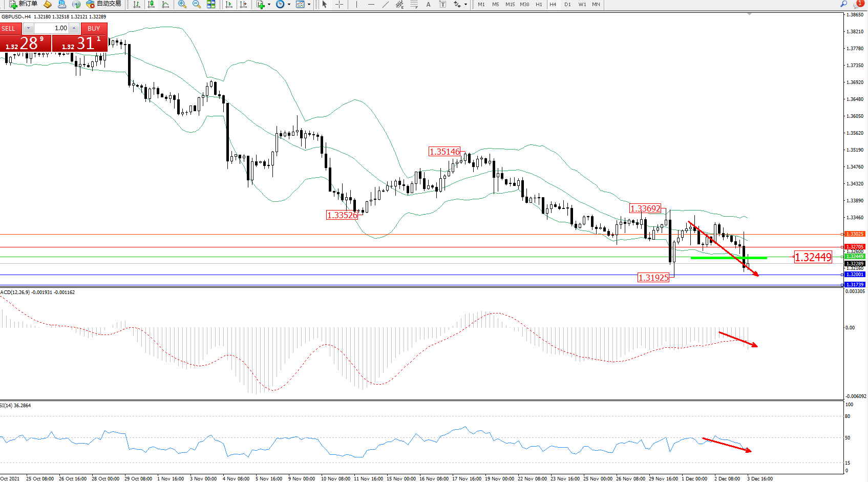Open the periodicity clock dropdown arrow
The height and width of the screenshot is (482, 868).
tap(289, 4)
